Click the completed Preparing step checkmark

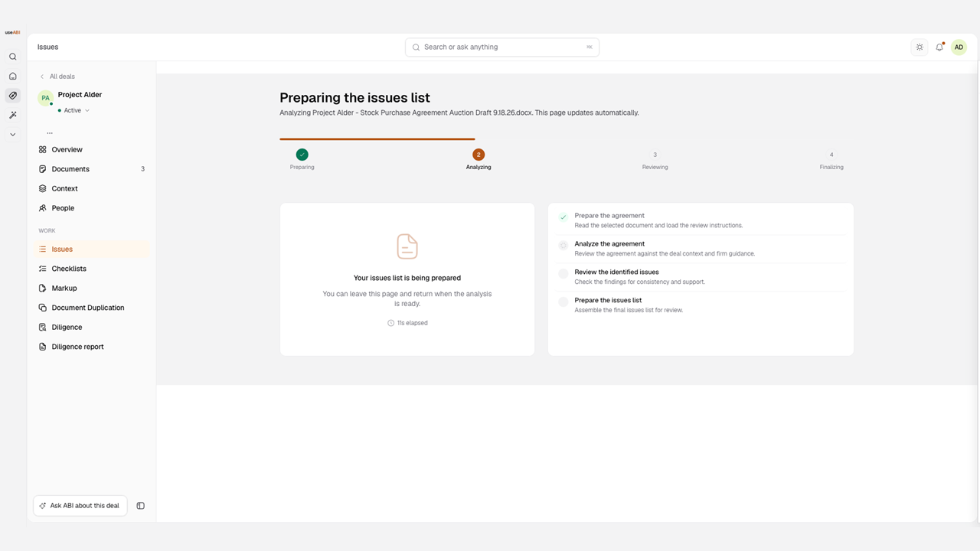(302, 155)
